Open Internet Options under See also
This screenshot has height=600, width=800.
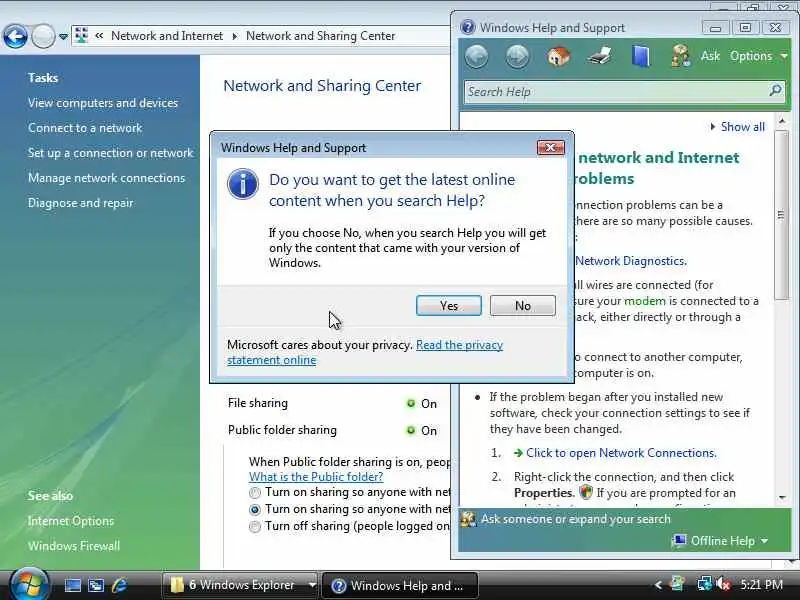pos(71,521)
